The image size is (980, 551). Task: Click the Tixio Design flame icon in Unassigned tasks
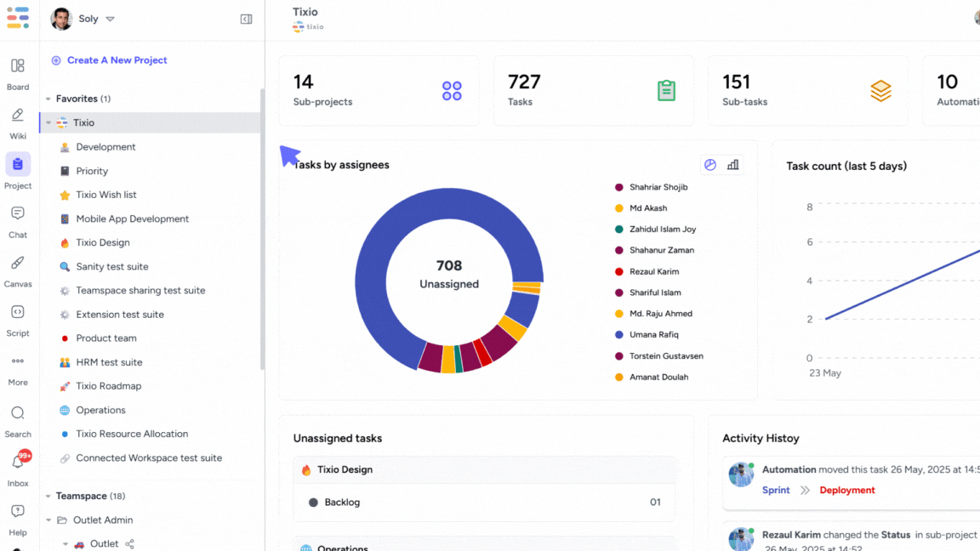[x=306, y=469]
